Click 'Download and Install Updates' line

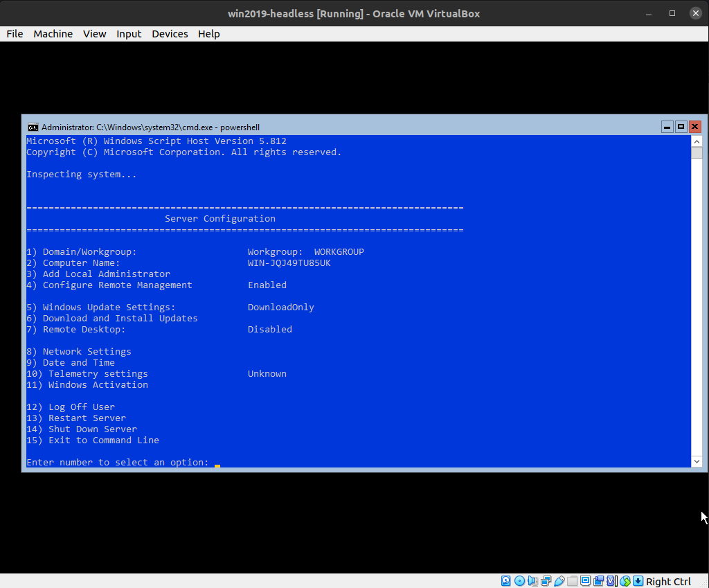point(112,319)
